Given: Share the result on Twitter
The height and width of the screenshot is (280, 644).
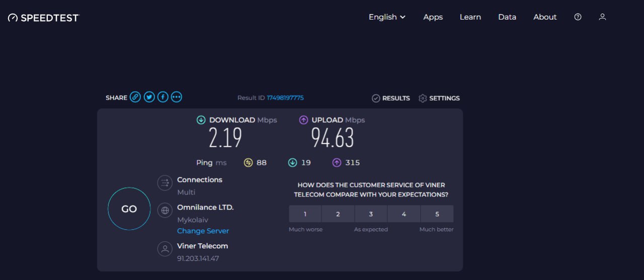Looking at the screenshot, I should coord(149,98).
